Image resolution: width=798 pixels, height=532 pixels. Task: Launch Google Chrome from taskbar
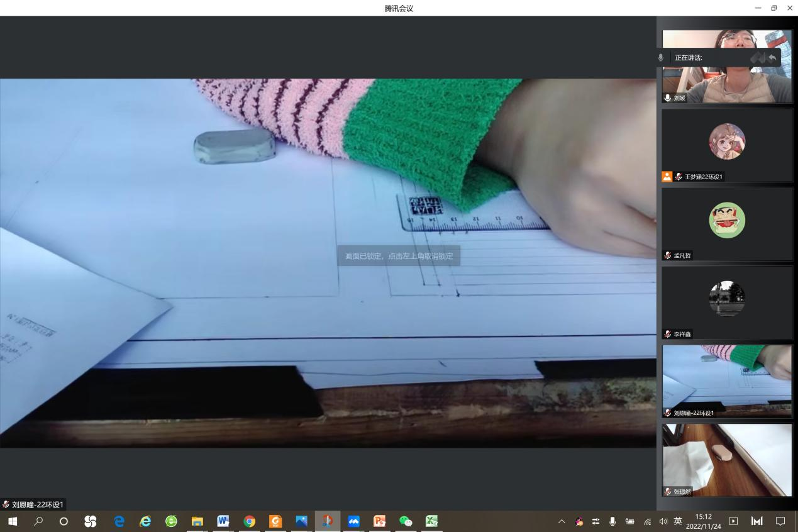pos(250,521)
